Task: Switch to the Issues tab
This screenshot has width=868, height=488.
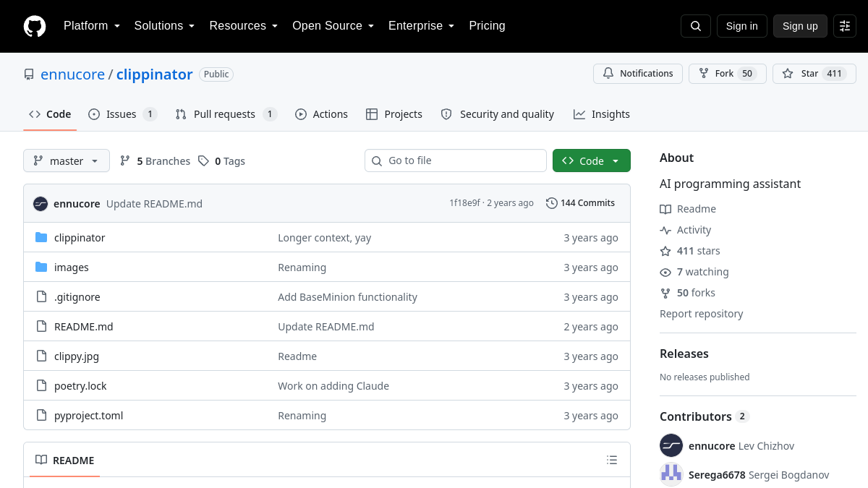Action: coord(122,114)
